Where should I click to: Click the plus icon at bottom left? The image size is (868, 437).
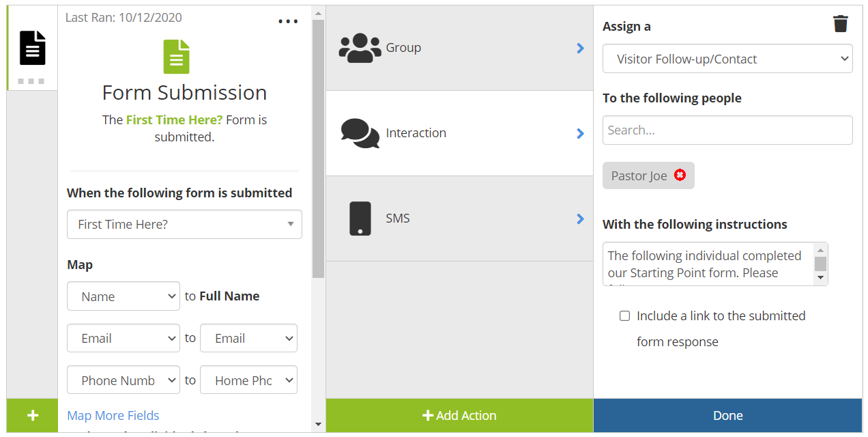[x=32, y=415]
